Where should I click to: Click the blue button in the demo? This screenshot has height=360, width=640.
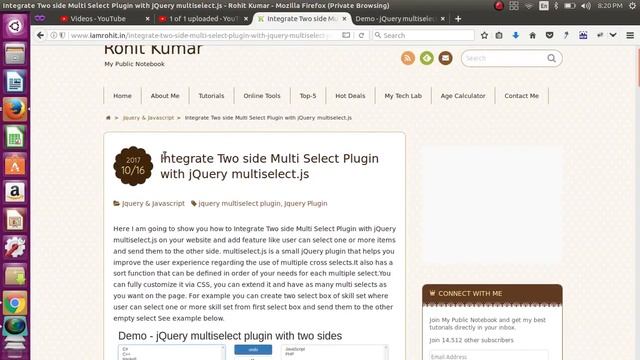point(253,350)
